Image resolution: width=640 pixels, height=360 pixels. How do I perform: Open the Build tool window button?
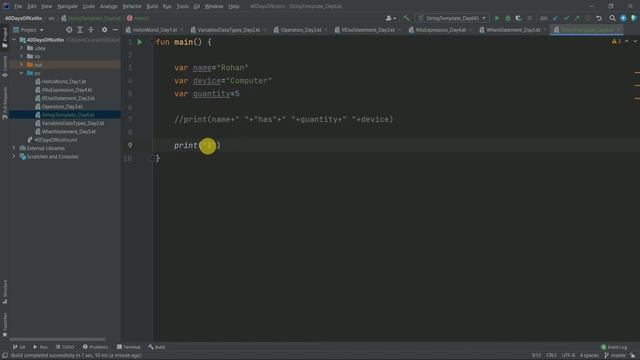point(157,347)
